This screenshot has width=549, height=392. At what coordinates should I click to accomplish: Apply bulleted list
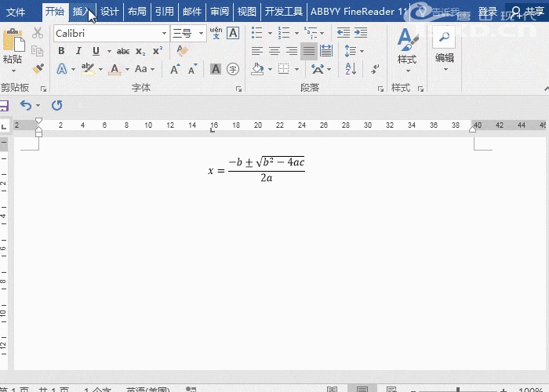[257, 33]
